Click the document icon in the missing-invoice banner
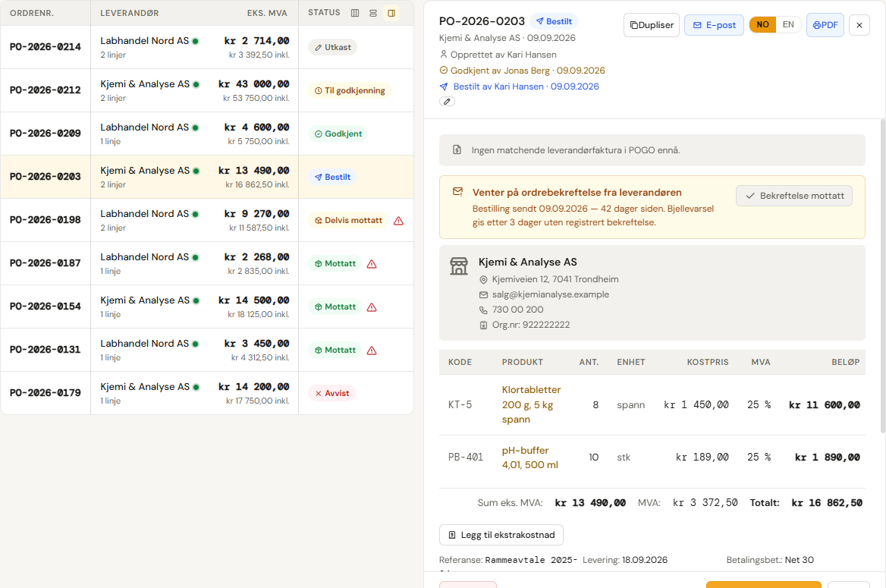The image size is (886, 588). click(x=457, y=149)
